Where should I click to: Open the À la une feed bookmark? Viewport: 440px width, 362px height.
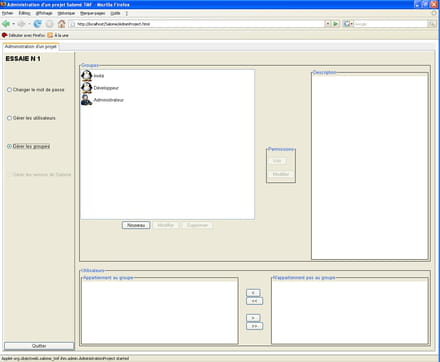coord(58,35)
